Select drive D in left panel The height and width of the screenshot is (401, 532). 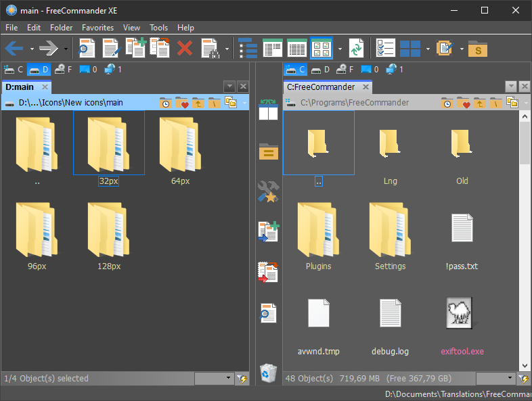coord(39,70)
